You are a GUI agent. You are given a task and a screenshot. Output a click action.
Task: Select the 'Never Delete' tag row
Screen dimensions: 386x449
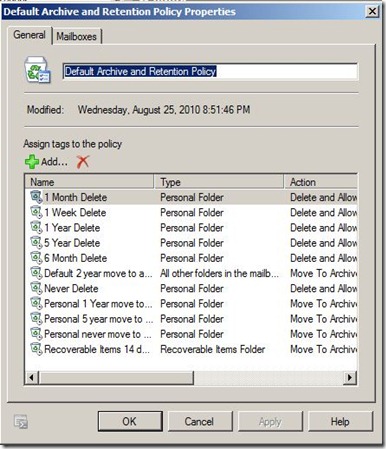tap(191, 288)
